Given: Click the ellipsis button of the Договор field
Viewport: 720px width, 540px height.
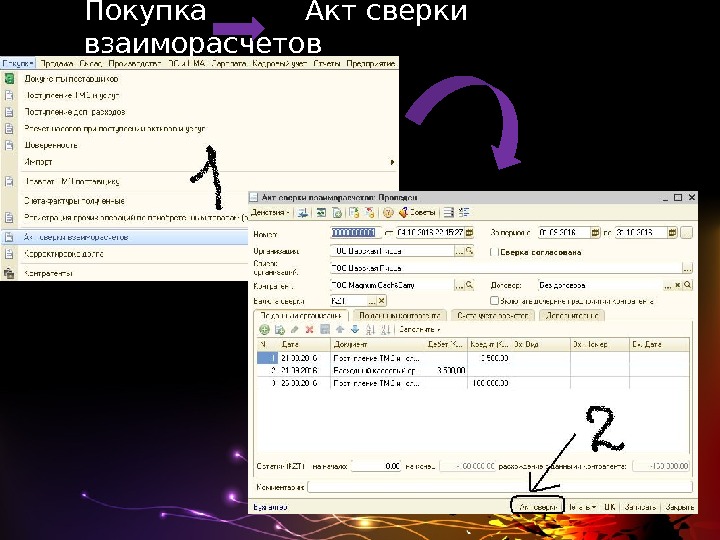Looking at the screenshot, I should point(667,285).
